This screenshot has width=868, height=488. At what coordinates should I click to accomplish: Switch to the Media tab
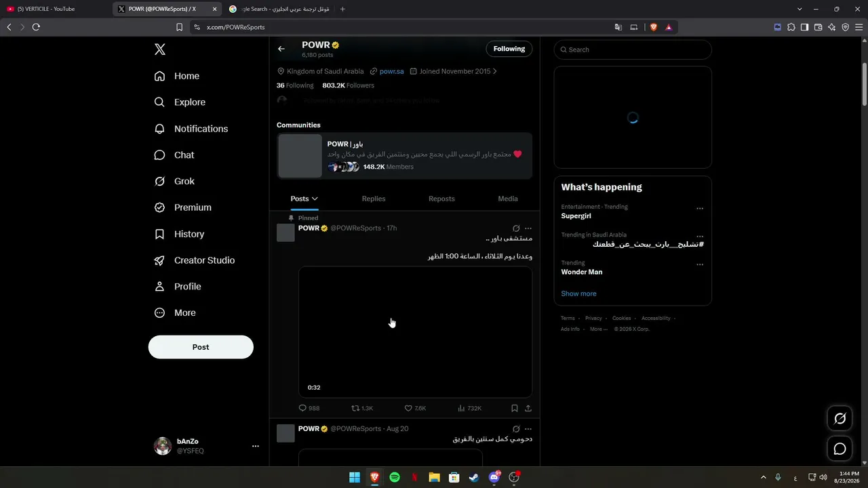pos(508,199)
